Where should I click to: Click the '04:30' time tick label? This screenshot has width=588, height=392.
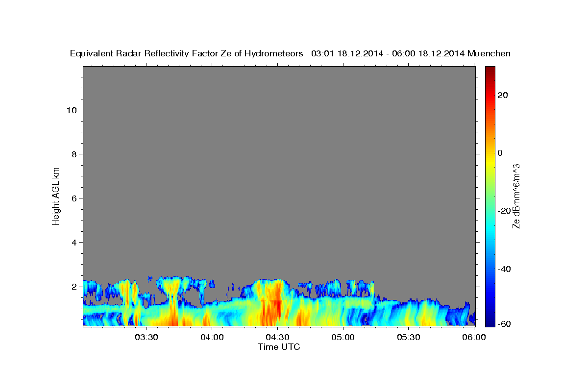277,338
